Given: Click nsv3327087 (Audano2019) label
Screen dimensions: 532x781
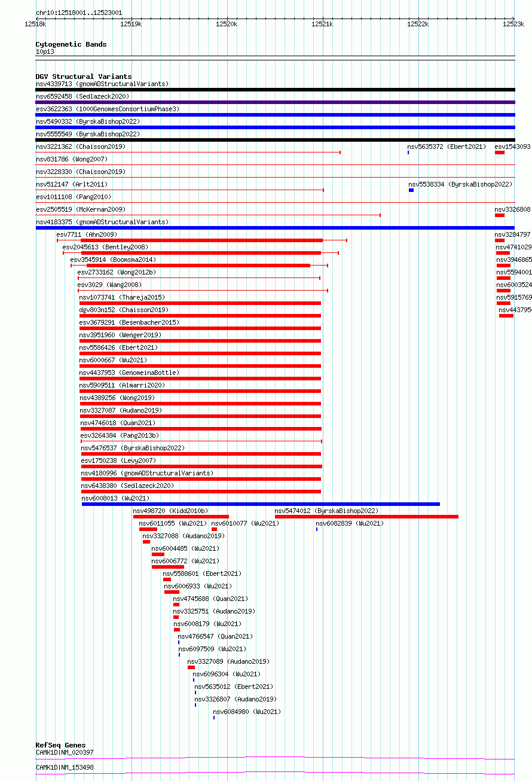Looking at the screenshot, I should [120, 410].
